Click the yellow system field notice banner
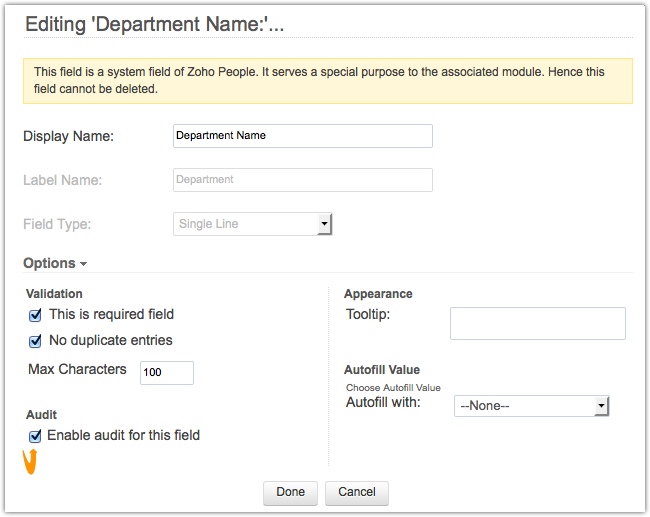This screenshot has width=650, height=517. 328,81
